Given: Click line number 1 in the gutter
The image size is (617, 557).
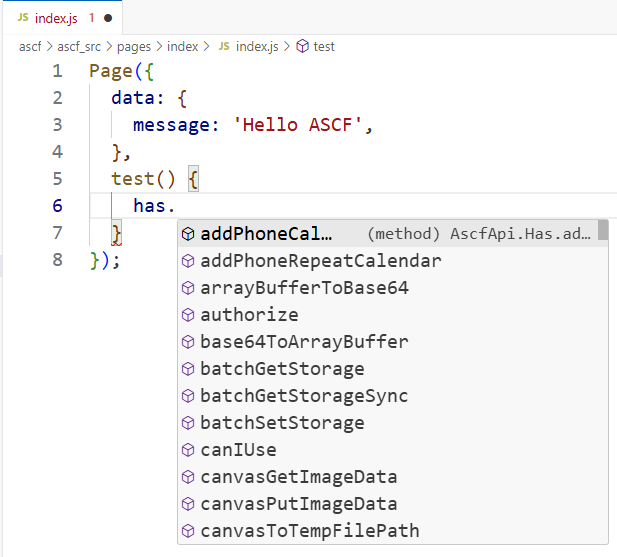Looking at the screenshot, I should 57,71.
